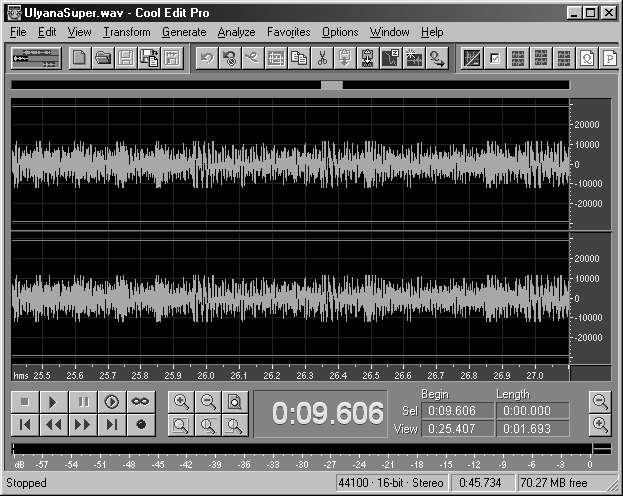Screen dimensions: 623x496
Task: Expand the Analyze menu
Action: (236, 32)
